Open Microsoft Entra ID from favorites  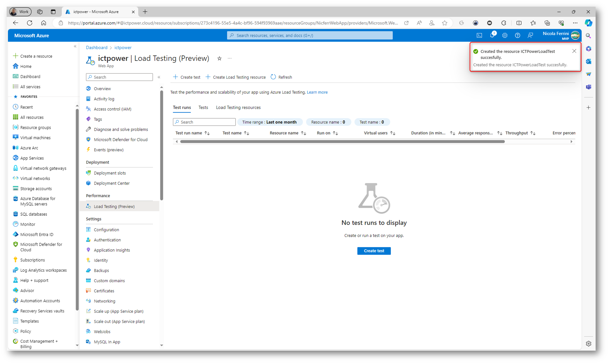pos(37,234)
